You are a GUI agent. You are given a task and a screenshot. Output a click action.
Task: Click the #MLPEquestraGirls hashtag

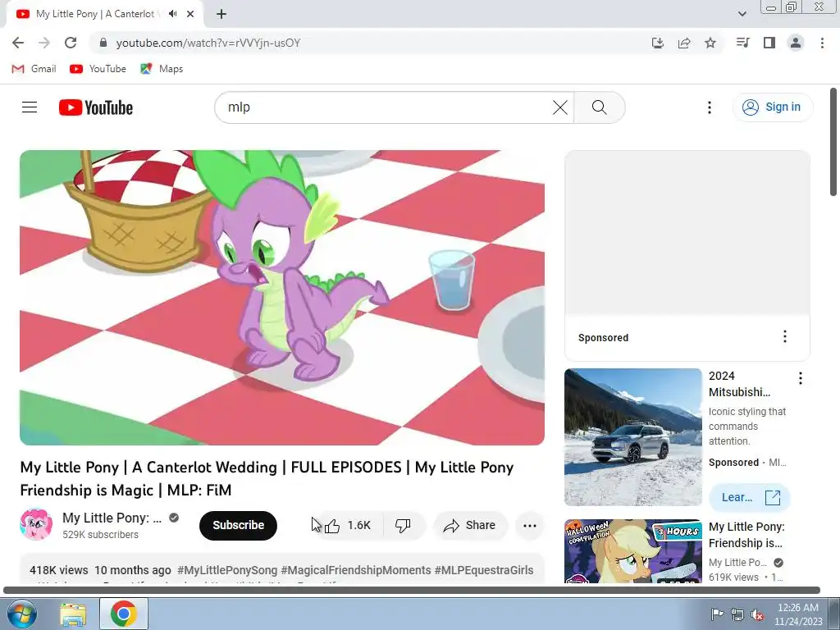coord(484,570)
